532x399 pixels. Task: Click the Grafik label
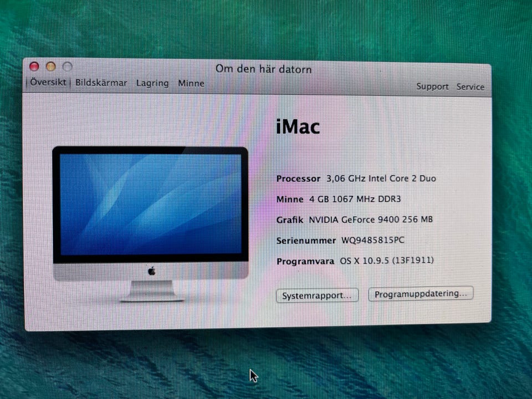(x=290, y=220)
